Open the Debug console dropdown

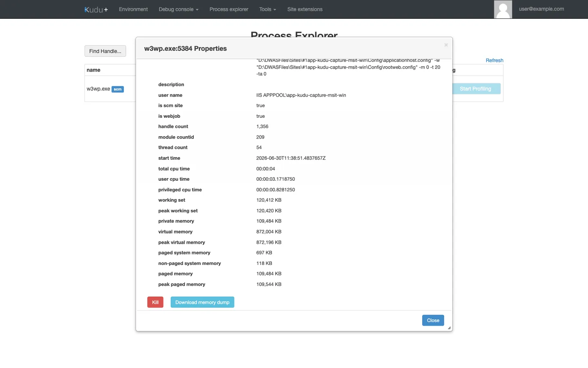(x=178, y=9)
